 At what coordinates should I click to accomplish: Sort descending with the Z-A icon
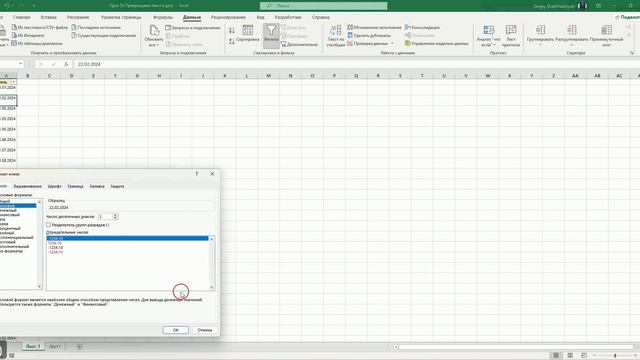232,41
